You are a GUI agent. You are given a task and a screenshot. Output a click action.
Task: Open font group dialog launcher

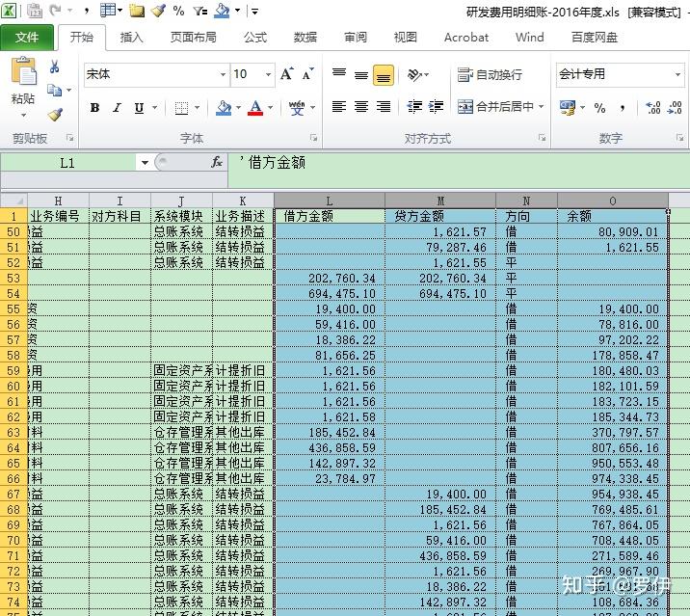[x=313, y=138]
